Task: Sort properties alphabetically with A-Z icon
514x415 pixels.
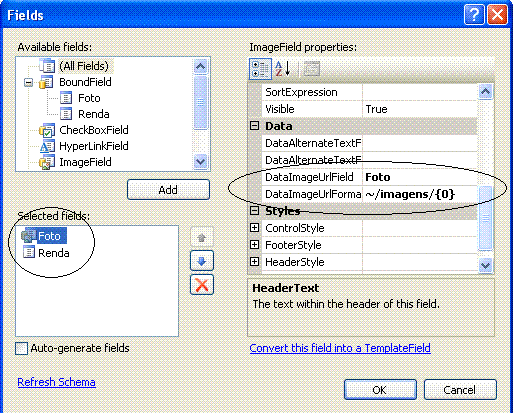Action: [283, 69]
